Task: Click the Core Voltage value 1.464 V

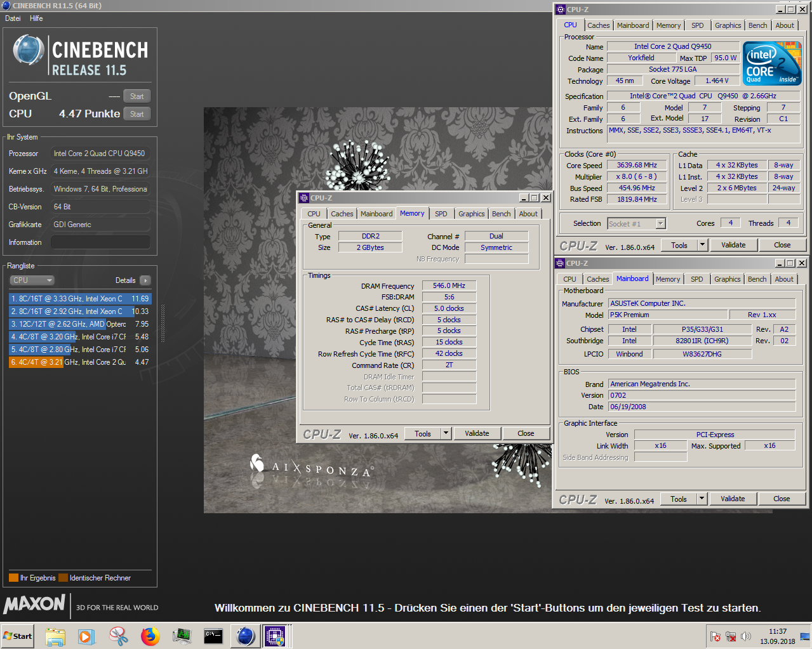Action: (717, 81)
